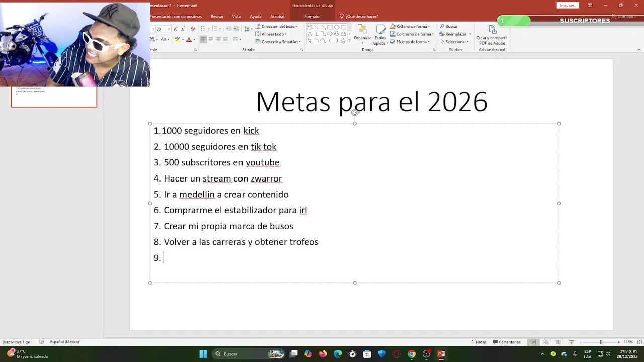Click the 113% zoom level value
This screenshot has height=362, width=644.
[628, 342]
